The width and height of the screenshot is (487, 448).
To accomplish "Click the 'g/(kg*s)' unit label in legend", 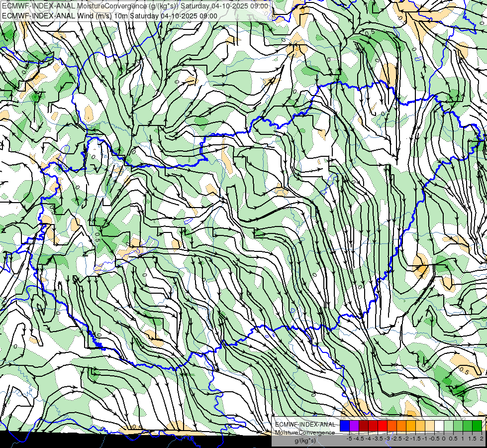I will point(305,441).
